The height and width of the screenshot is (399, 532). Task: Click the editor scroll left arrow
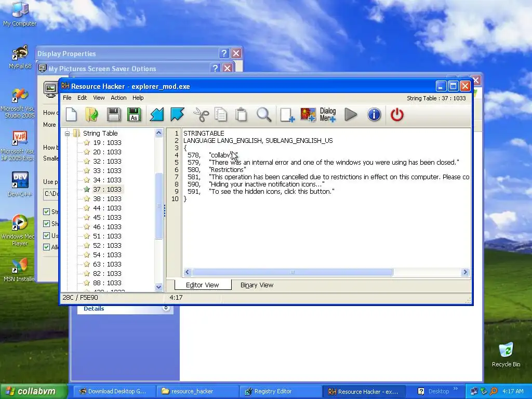[x=187, y=272]
